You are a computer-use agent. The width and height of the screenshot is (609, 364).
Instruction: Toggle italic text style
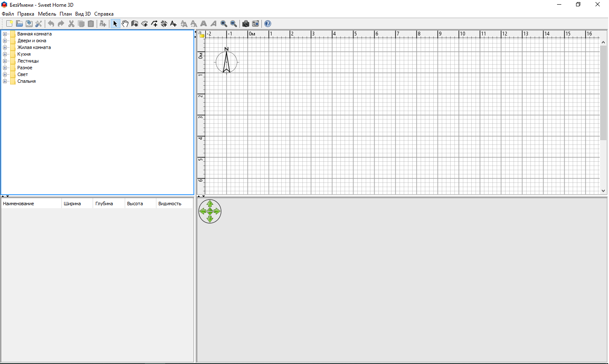(214, 24)
